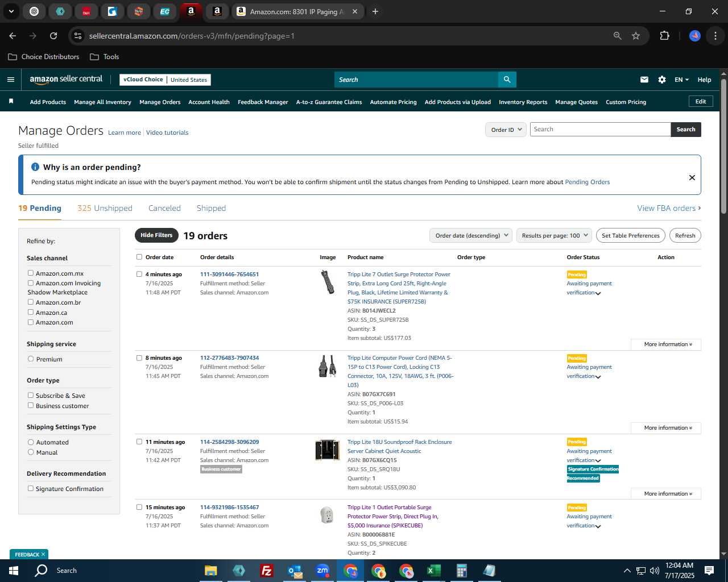Open Zoom from the taskbar

coord(322,571)
